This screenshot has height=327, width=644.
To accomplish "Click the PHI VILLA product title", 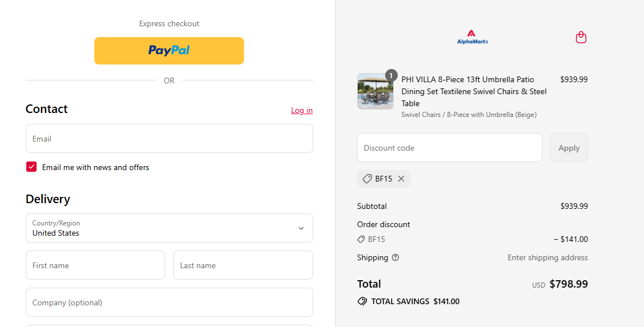I will pos(474,91).
